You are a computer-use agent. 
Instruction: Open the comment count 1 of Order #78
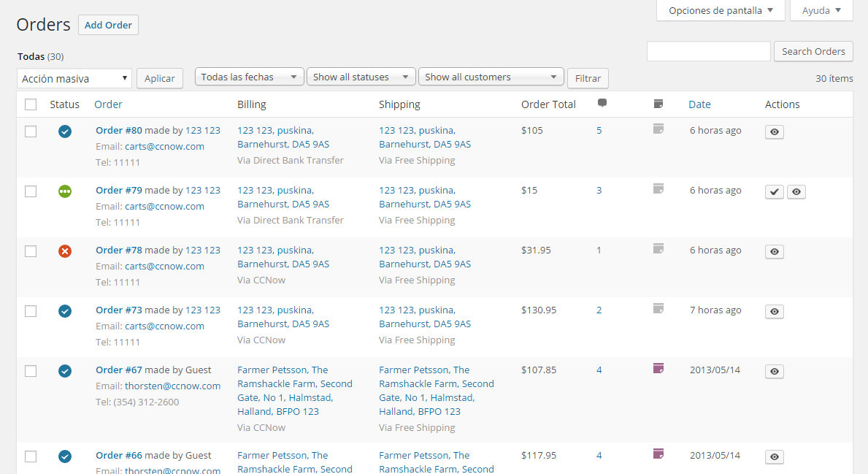click(599, 250)
